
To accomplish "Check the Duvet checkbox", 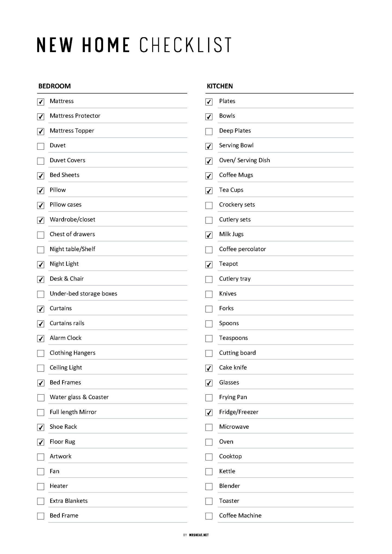I will (41, 146).
